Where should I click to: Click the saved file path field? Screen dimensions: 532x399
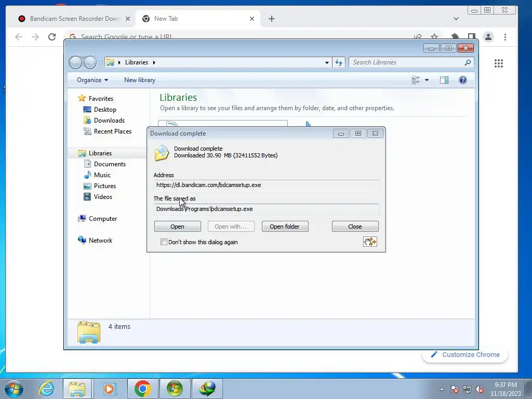(x=267, y=209)
